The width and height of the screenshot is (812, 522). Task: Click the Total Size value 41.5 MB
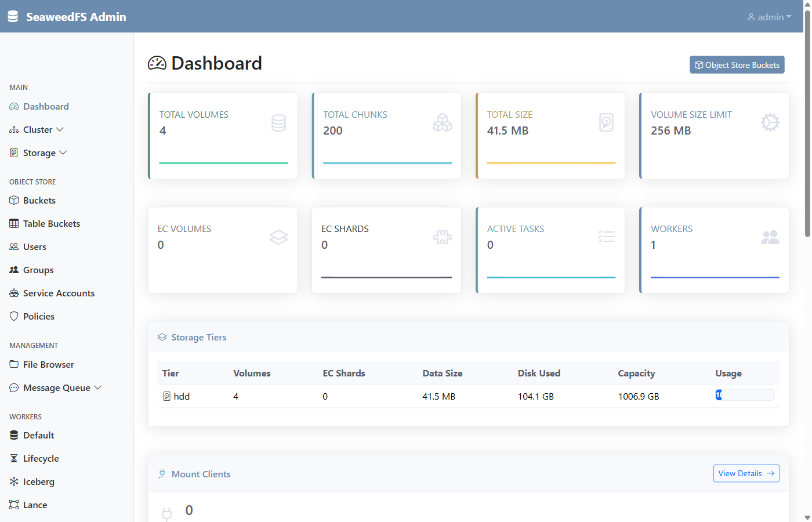(x=508, y=131)
